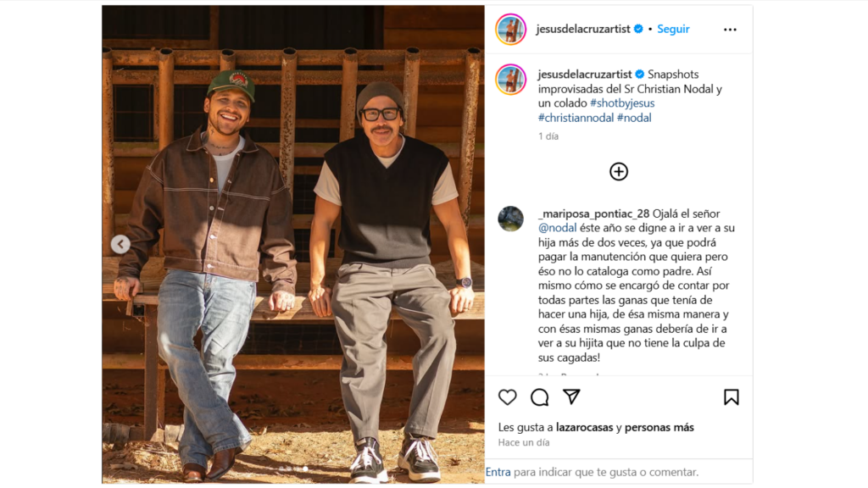Viewport: 868px width, 488px height.
Task: Open the three-dot more options menu
Action: (730, 30)
